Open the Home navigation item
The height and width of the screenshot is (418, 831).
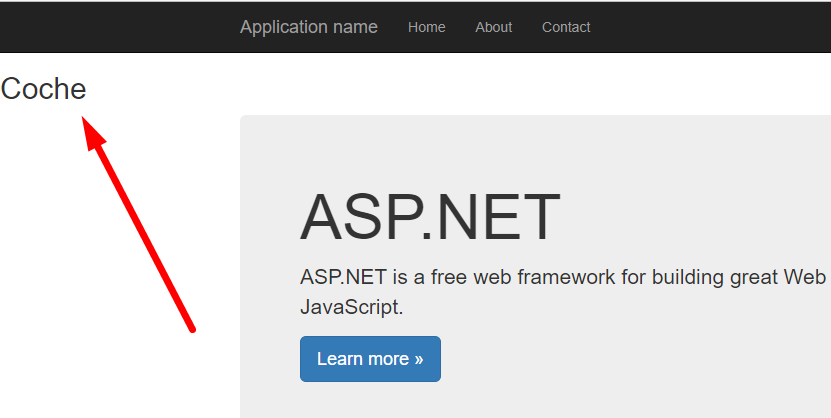[x=426, y=27]
